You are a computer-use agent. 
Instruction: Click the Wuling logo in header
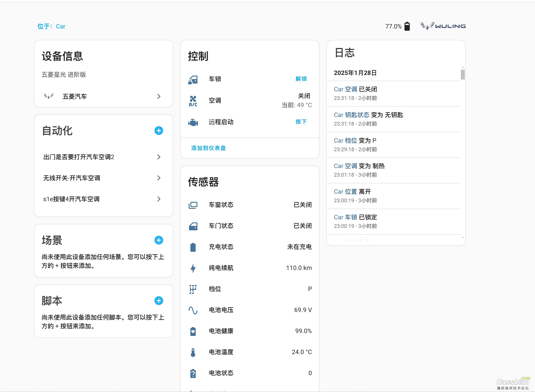(443, 26)
